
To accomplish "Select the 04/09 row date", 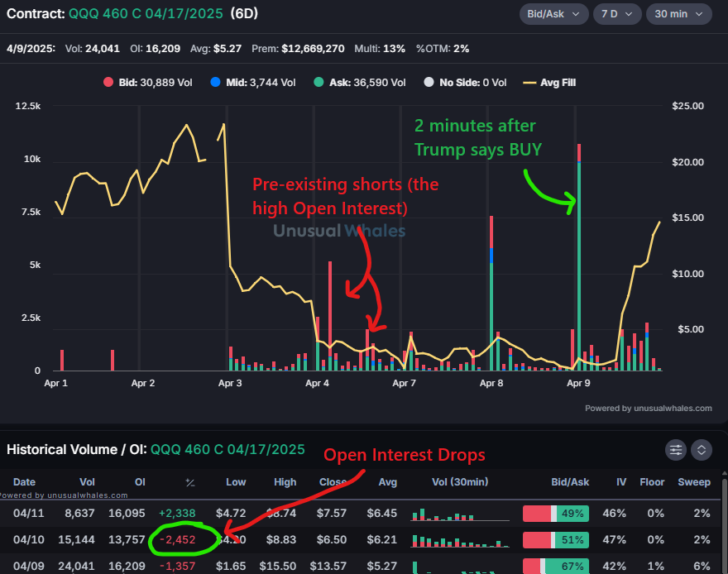I will tap(28, 566).
